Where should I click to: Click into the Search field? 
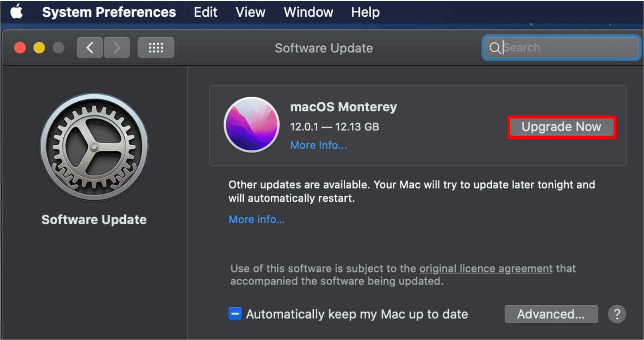pyautogui.click(x=561, y=48)
